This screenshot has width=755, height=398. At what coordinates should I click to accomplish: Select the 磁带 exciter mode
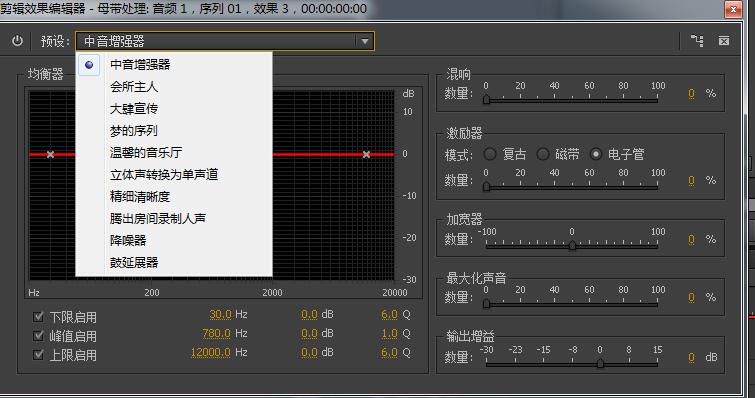(x=543, y=154)
